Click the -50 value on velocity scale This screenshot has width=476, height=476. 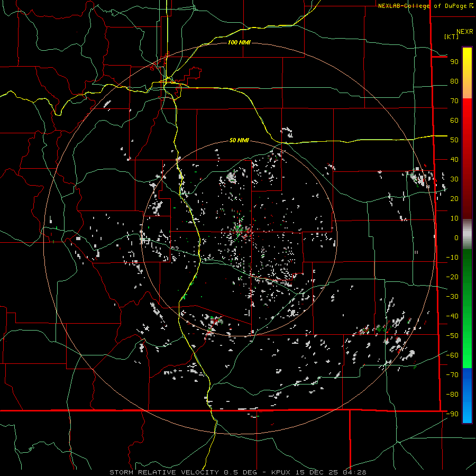(452, 336)
